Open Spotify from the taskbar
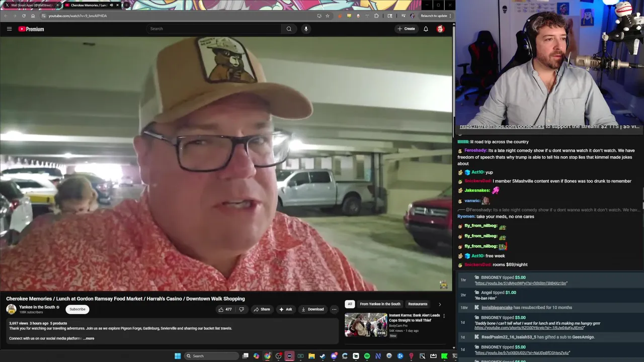Viewport: 644px width, 362px height. pyautogui.click(x=367, y=356)
